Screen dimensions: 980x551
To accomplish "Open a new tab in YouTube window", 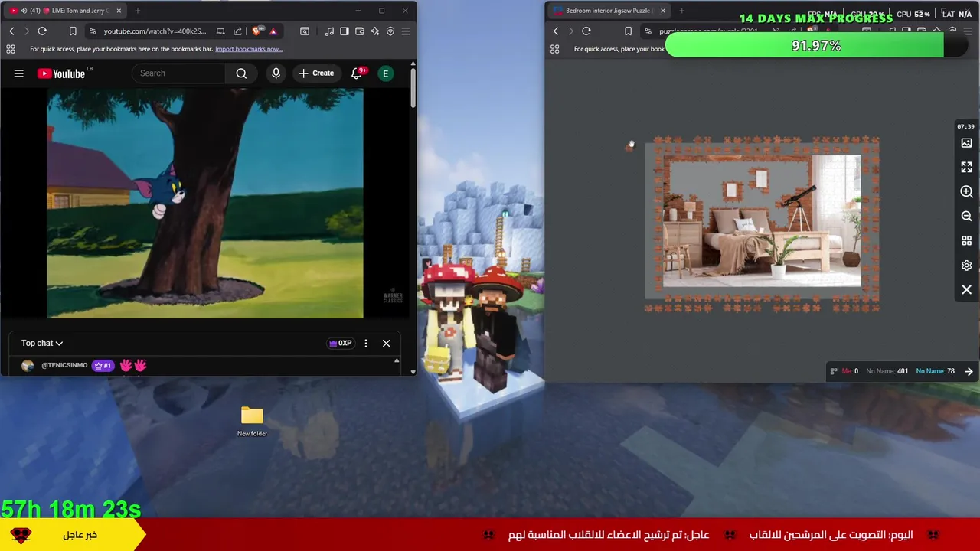I will click(x=138, y=11).
